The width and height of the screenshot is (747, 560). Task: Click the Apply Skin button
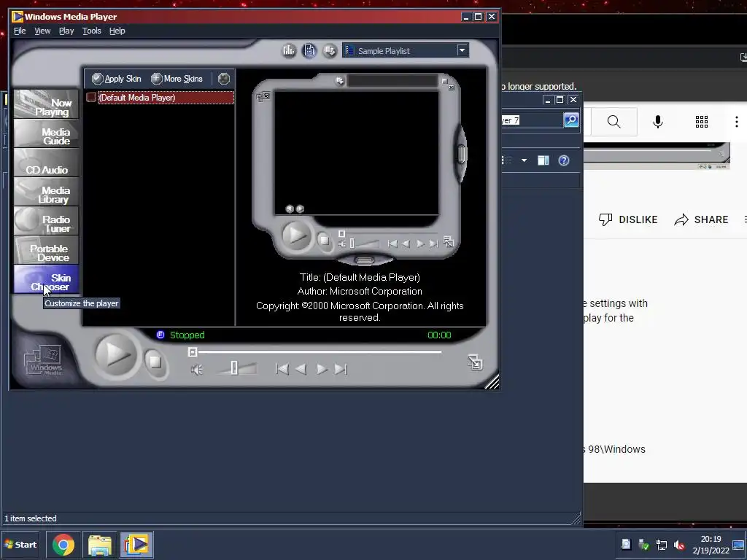(117, 79)
